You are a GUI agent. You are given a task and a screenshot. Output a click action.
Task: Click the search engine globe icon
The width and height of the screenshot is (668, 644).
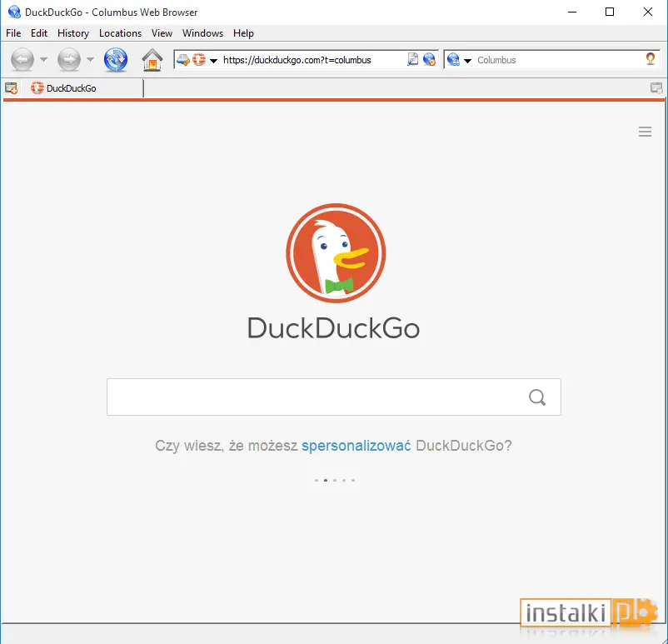(453, 60)
